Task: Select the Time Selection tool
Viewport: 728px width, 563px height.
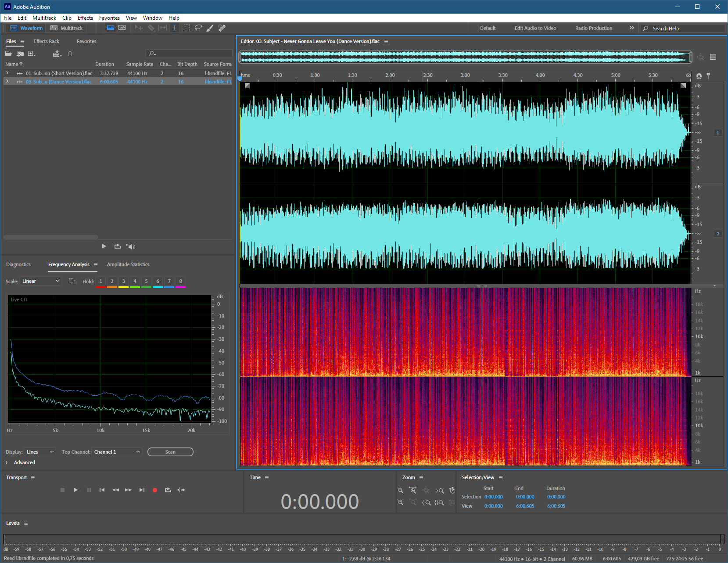Action: (174, 28)
